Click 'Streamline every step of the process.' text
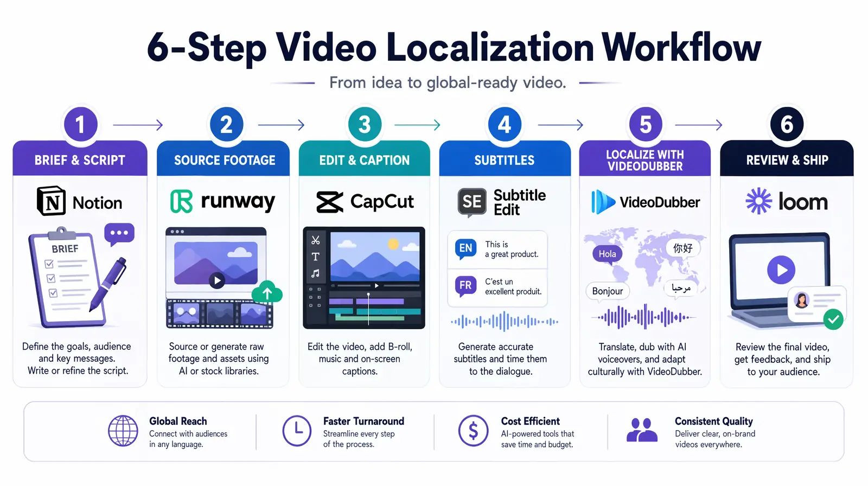Image resolution: width=868 pixels, height=486 pixels. [x=359, y=439]
